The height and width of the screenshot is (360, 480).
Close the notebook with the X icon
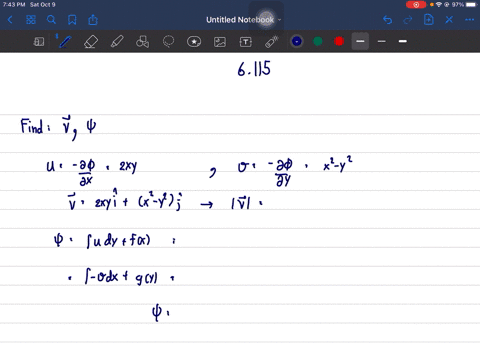(x=449, y=20)
